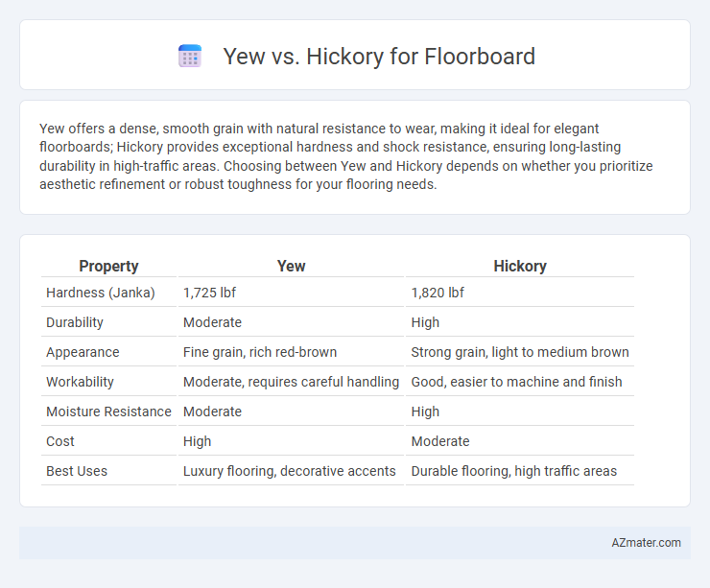The height and width of the screenshot is (588, 710).
Task: Select Fine grain, rich red-brown cell
Action: [x=260, y=352]
